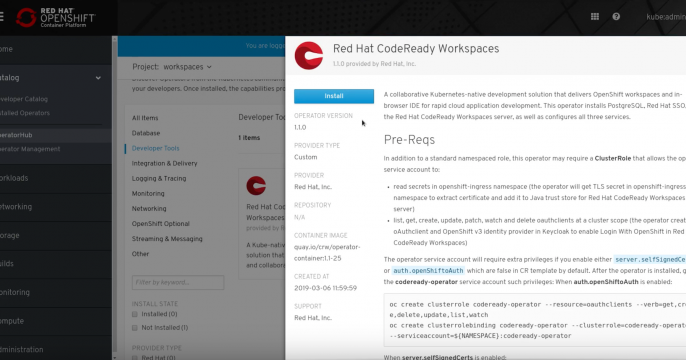Viewport: 686px width, 360px height.
Task: Select the Networking category filter
Action: pyautogui.click(x=149, y=209)
